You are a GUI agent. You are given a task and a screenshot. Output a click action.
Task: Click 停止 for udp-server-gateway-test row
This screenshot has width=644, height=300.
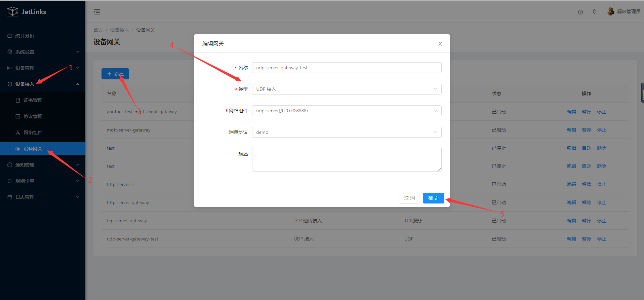[x=602, y=239]
